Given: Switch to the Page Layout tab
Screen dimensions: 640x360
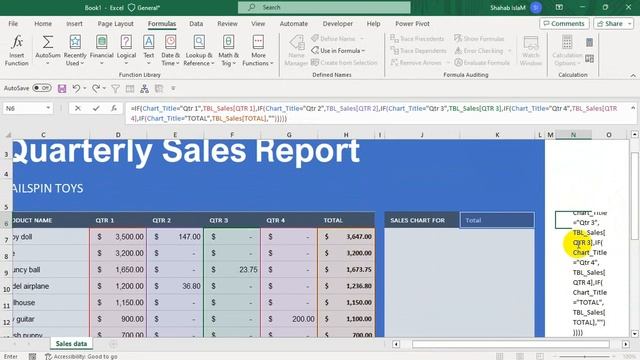Looking at the screenshot, I should pos(116,24).
